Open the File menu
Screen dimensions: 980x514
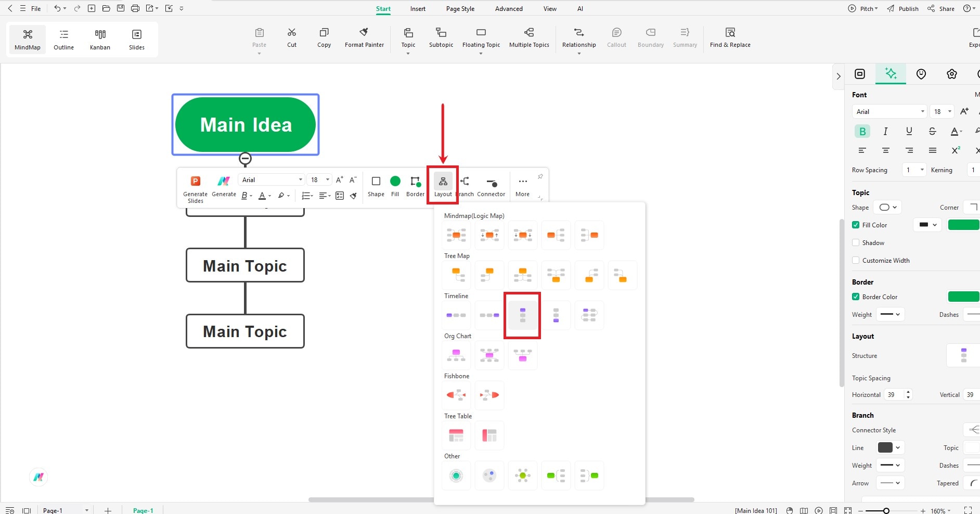click(x=36, y=9)
